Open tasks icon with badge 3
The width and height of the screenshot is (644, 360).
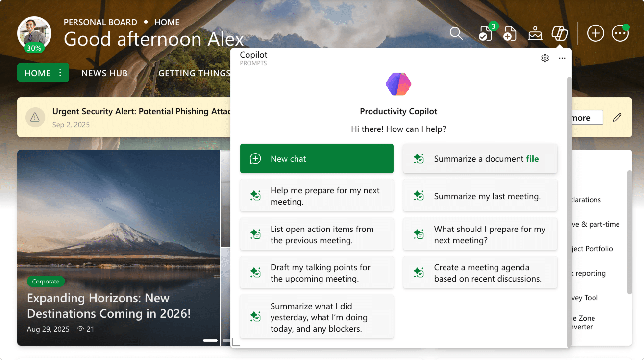(485, 33)
